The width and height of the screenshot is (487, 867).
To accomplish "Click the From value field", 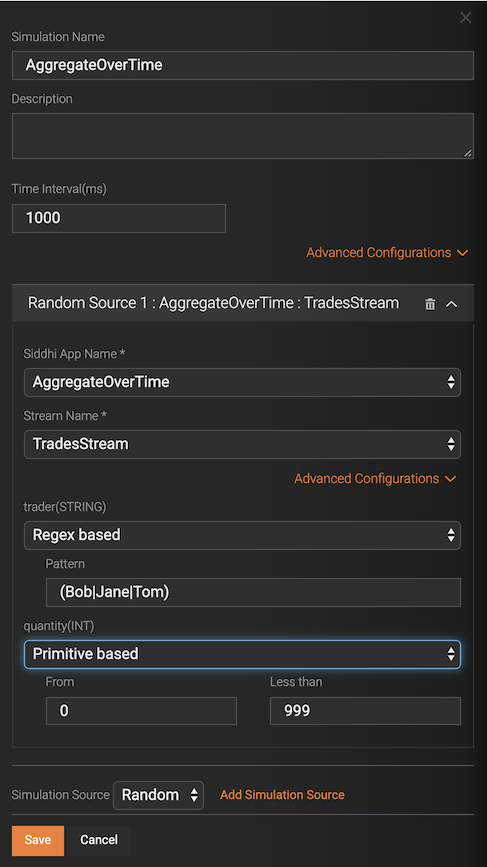I will click(x=142, y=711).
